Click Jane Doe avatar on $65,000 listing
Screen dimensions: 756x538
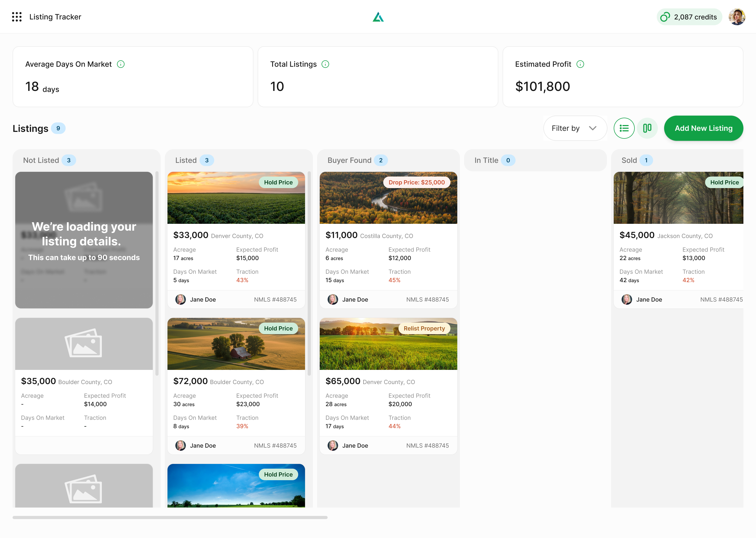(x=333, y=446)
